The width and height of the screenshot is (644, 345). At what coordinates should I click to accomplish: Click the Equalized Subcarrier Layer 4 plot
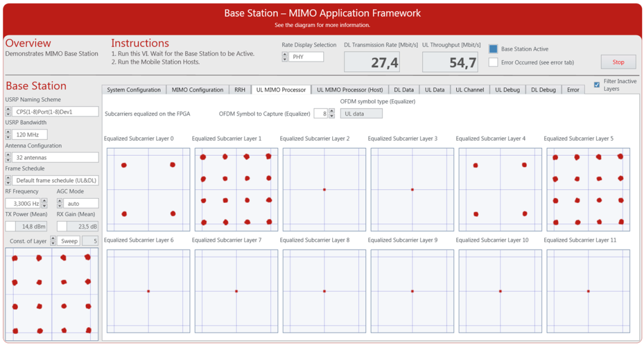pyautogui.click(x=500, y=190)
